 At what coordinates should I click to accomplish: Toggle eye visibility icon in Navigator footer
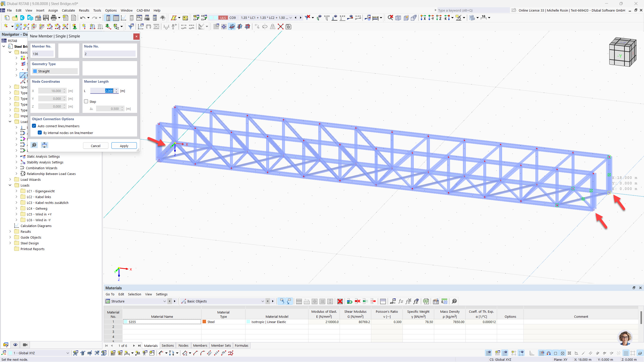tap(15, 345)
